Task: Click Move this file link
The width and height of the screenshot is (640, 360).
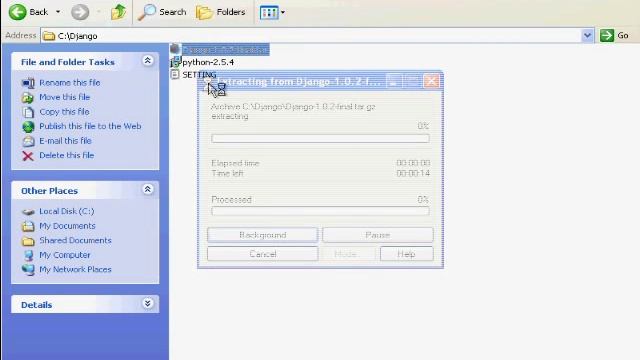Action: pos(64,97)
